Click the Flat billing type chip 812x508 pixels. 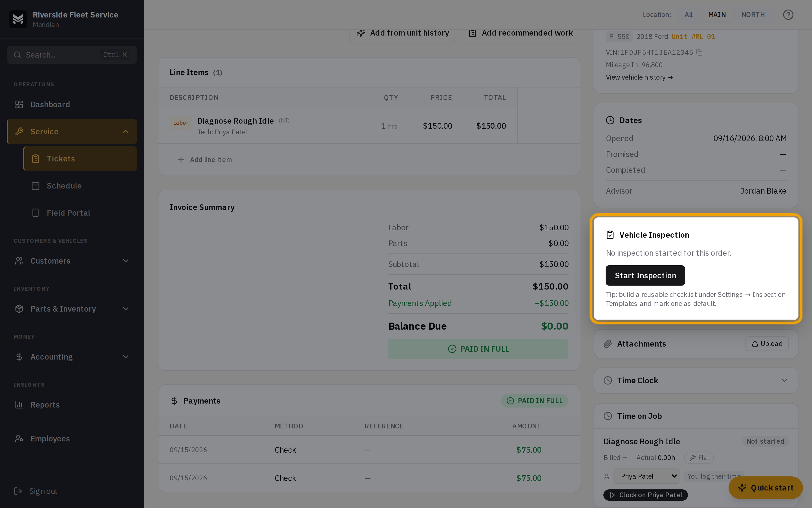pos(699,458)
